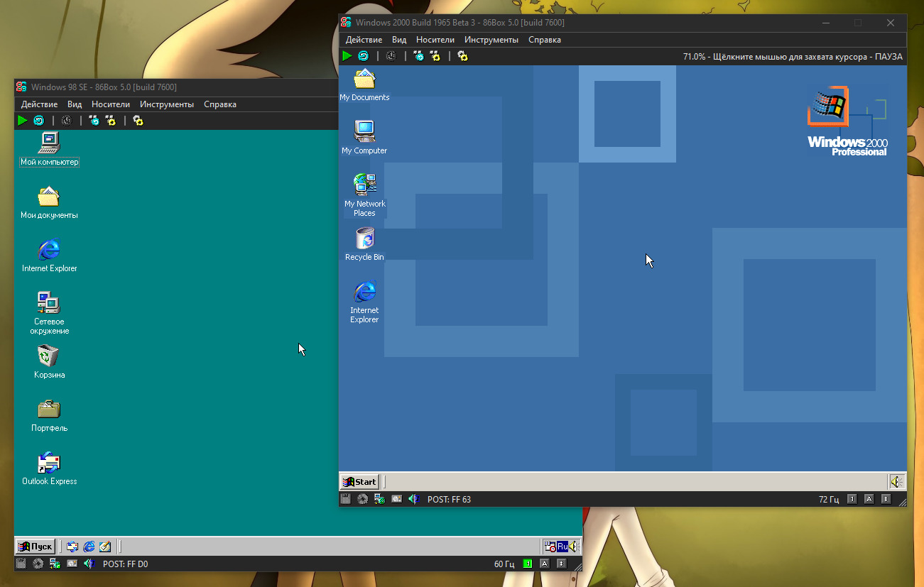The height and width of the screenshot is (587, 924).
Task: Select My Computer on the Windows 2000 desktop
Action: tap(364, 138)
